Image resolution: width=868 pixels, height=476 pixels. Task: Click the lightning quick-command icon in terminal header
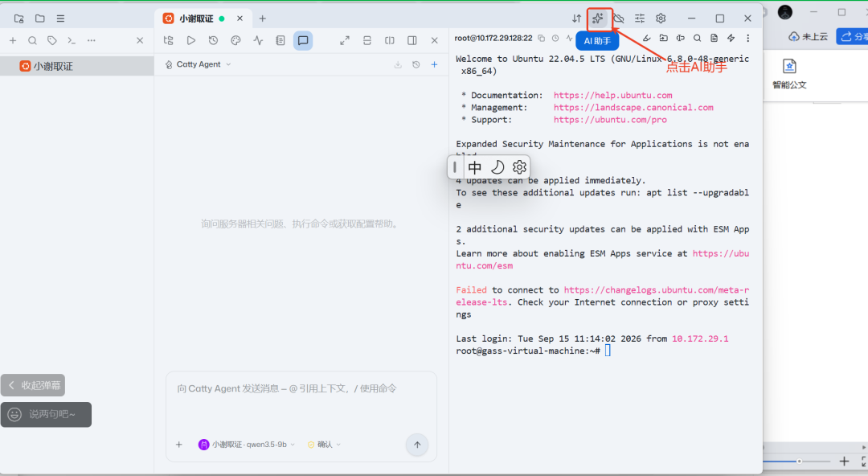coord(731,39)
